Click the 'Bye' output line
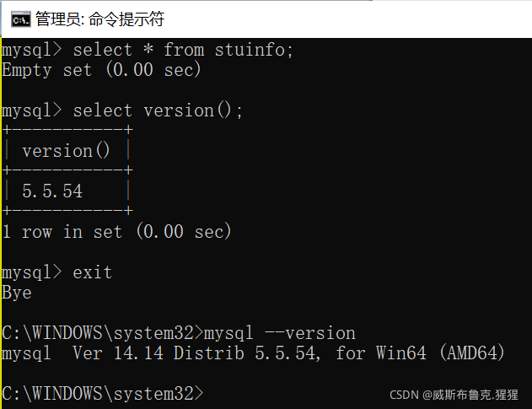 pos(17,293)
